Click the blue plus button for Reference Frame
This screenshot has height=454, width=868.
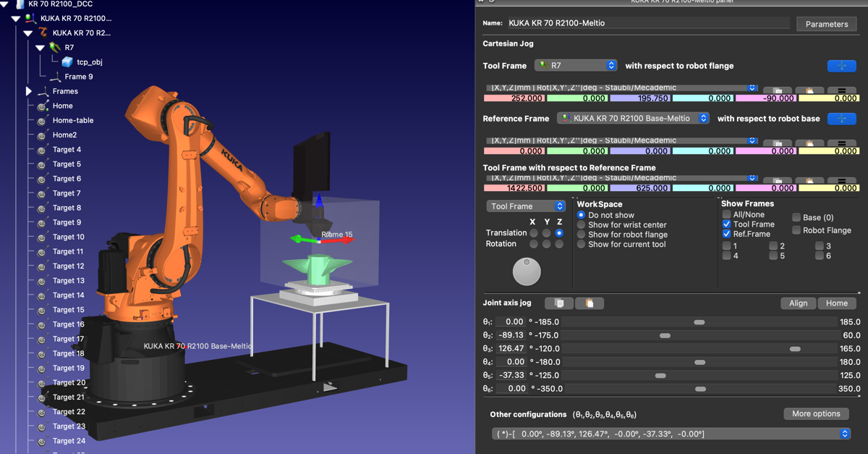coord(841,119)
